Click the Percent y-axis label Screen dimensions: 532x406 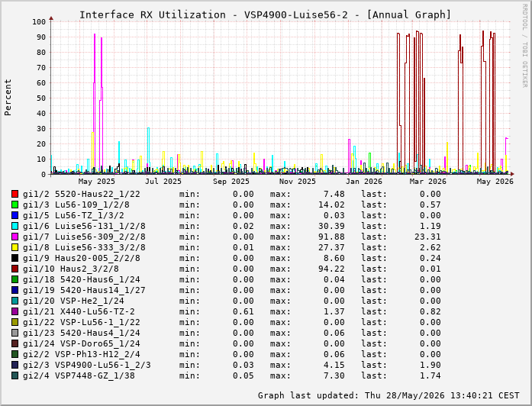coord(8,98)
